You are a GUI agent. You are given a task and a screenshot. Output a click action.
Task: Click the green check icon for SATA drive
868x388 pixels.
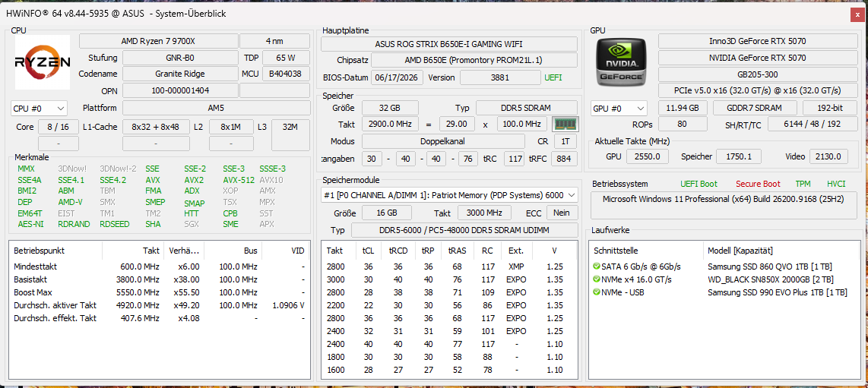[596, 267]
